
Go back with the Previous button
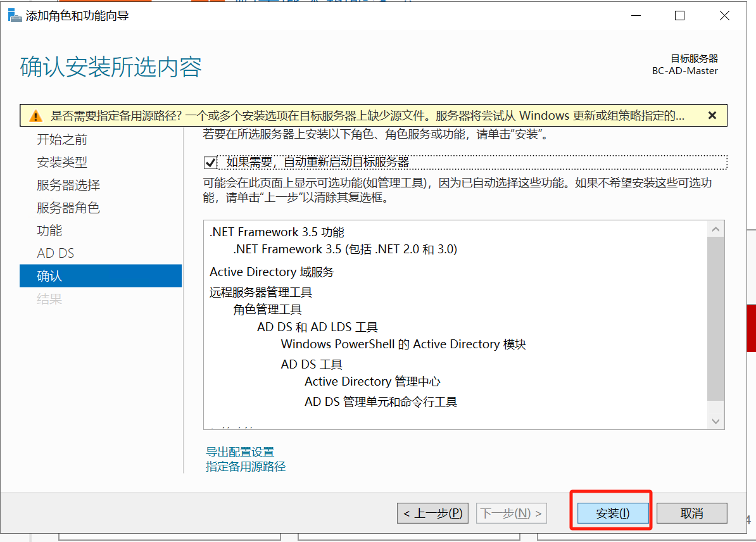point(432,513)
